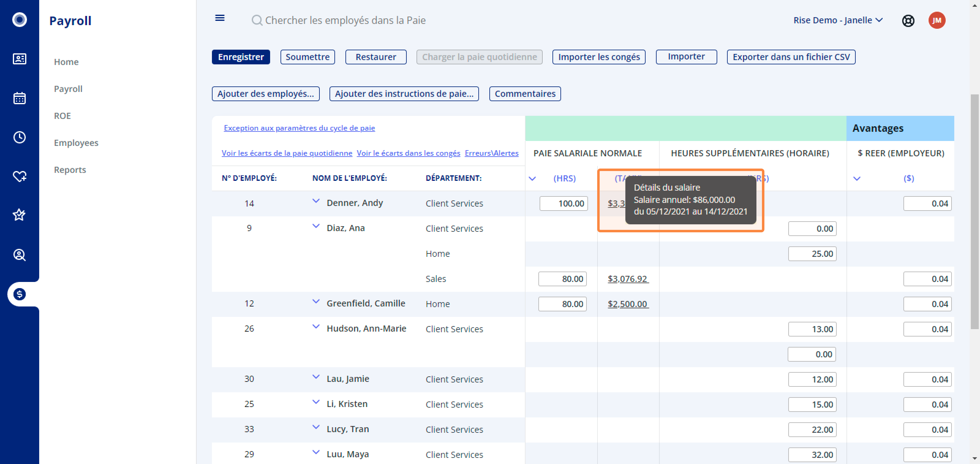Open the Erreurs\Alertes link

[x=492, y=153]
